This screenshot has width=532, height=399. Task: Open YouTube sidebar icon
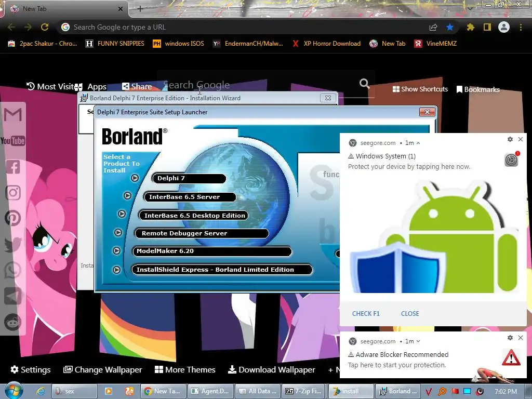click(x=13, y=141)
